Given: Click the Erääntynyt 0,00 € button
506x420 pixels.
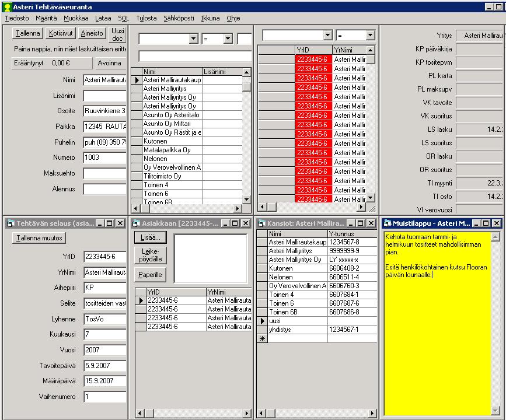Looking at the screenshot, I should tap(53, 63).
